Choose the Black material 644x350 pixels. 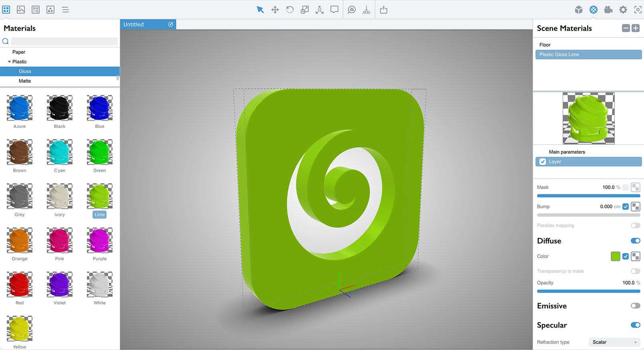(x=60, y=108)
